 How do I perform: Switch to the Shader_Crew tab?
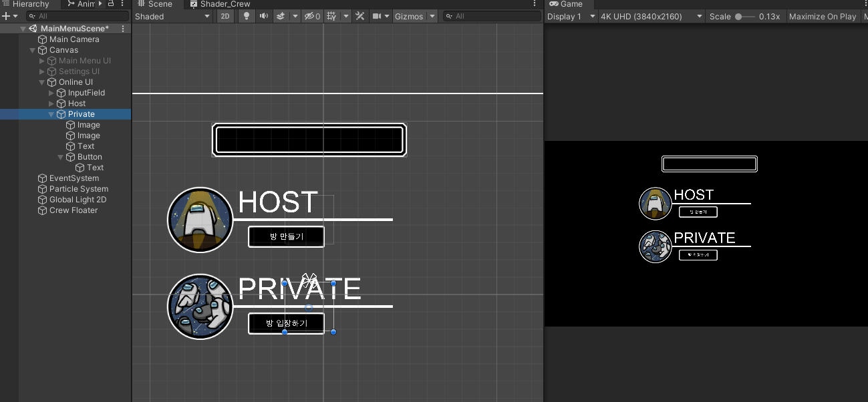pos(220,4)
